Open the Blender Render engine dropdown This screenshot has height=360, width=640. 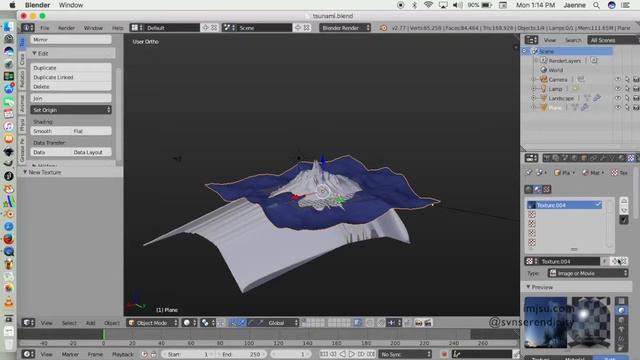[x=345, y=28]
